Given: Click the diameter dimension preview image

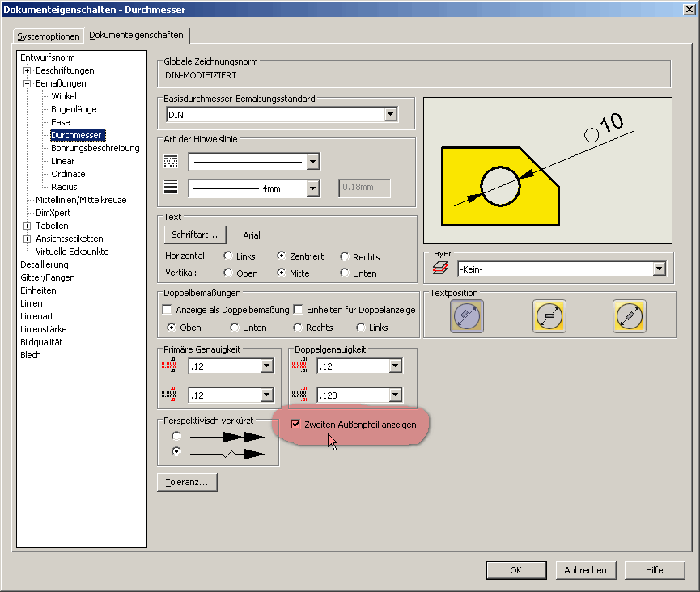Looking at the screenshot, I should (548, 171).
